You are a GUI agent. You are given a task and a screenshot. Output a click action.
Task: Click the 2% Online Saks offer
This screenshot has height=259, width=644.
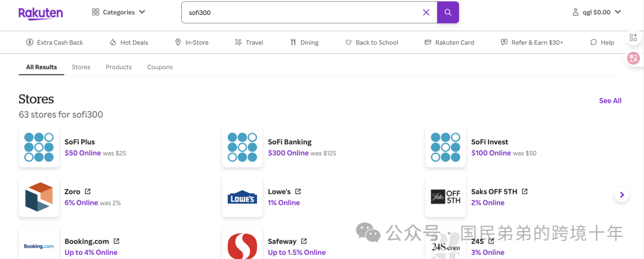488,203
